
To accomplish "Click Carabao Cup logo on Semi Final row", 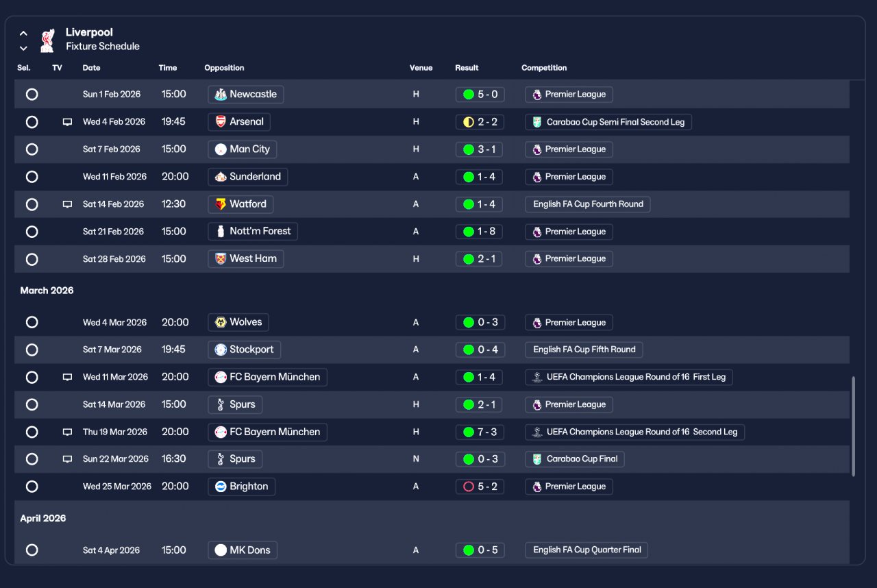I will point(537,122).
